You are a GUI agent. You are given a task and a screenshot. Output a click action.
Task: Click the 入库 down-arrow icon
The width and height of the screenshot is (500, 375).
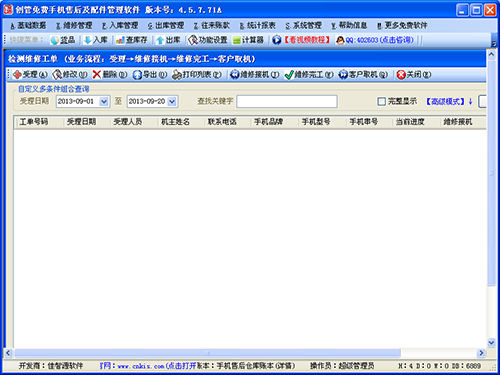(x=87, y=40)
